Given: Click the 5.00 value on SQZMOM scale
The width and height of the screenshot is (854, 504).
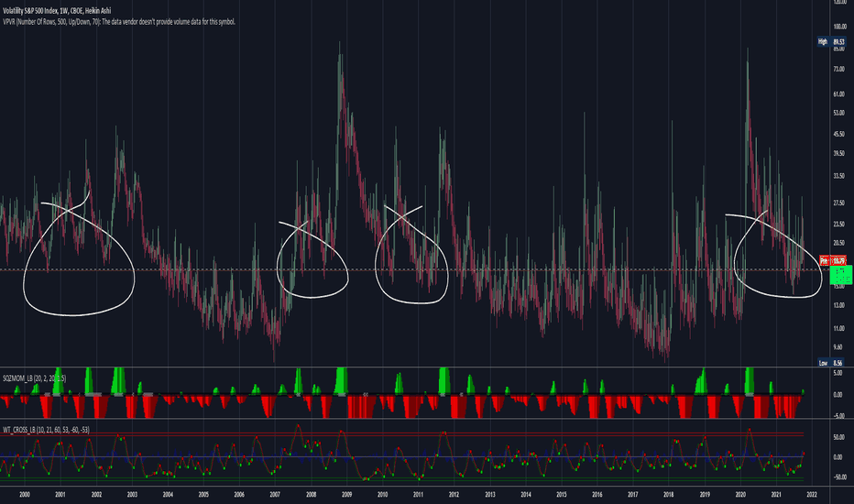Looking at the screenshot, I should click(838, 373).
